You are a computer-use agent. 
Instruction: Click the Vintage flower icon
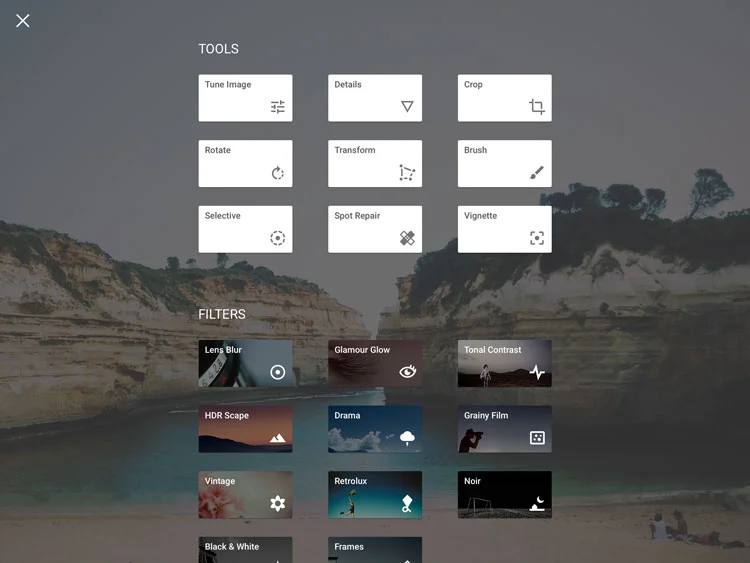(x=277, y=503)
